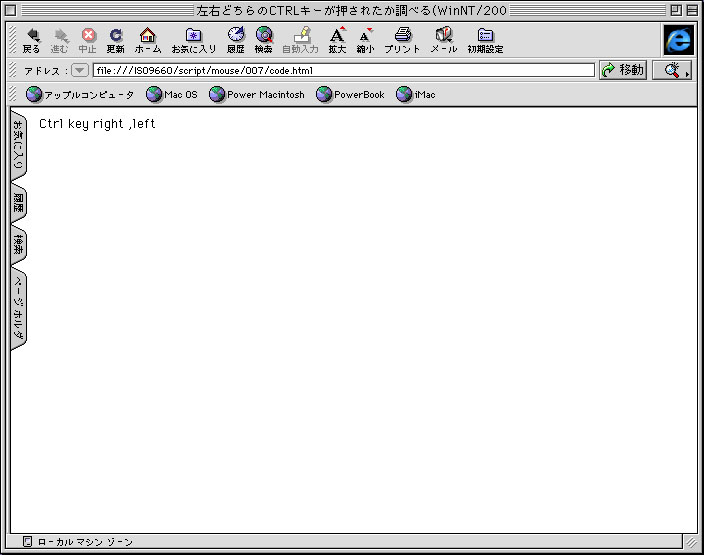Click the address bar collapse handle
This screenshot has width=704, height=555.
13,70
